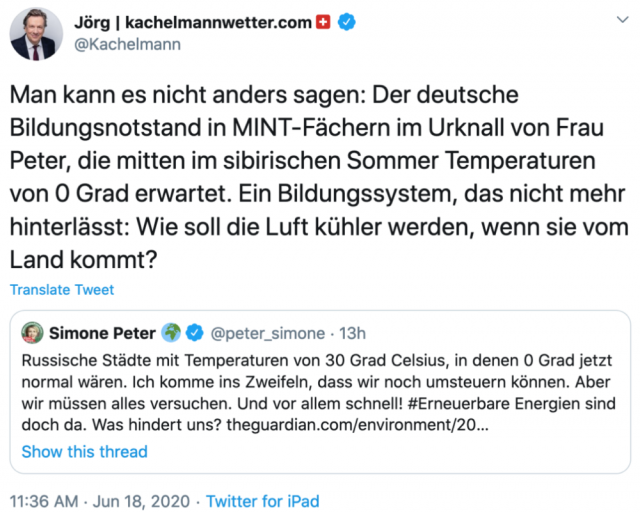This screenshot has width=640, height=513.
Task: Open the Jörg | kachelmannwetter.com display name
Action: coord(193,22)
